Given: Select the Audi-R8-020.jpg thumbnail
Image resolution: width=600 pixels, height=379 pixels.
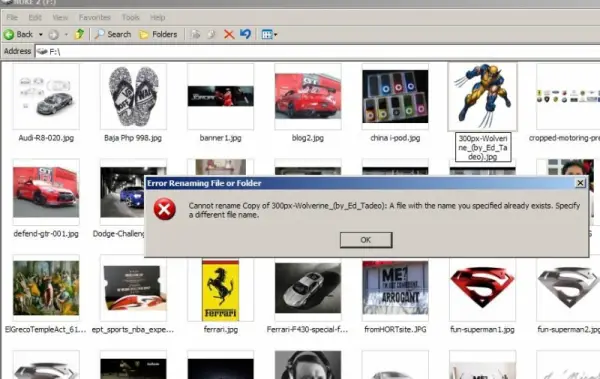Looking at the screenshot, I should pos(46,96).
